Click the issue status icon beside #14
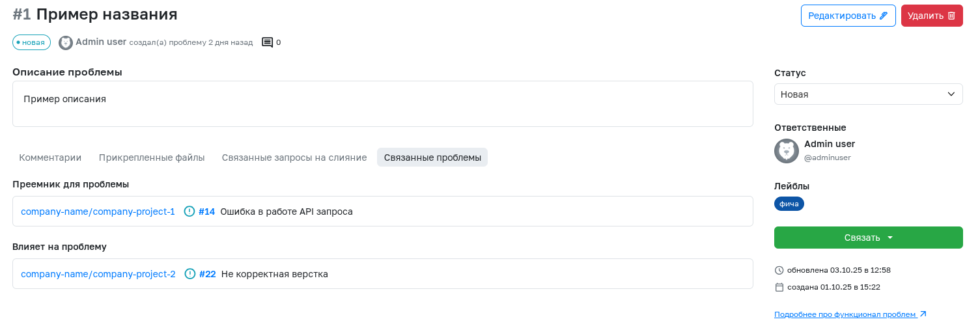This screenshot has height=328, width=980. coord(189,212)
